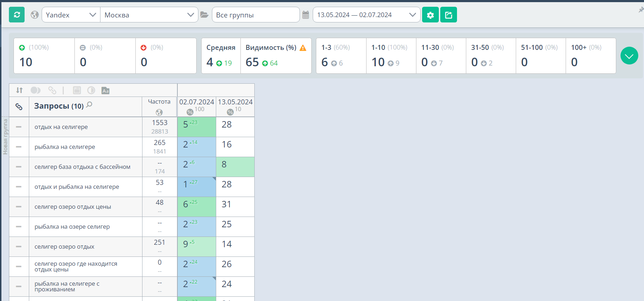644x301 pixels.
Task: Select the 51-100 positions range card
Action: (541, 56)
